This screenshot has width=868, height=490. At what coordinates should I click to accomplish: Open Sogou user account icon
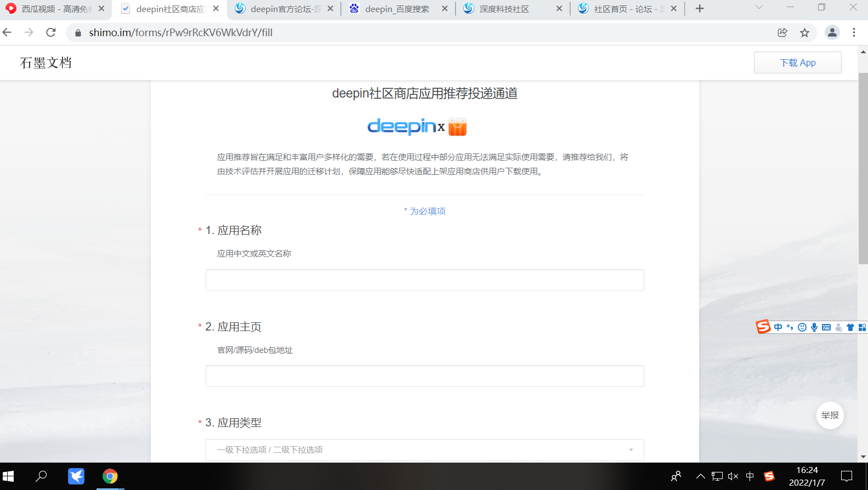coord(838,327)
